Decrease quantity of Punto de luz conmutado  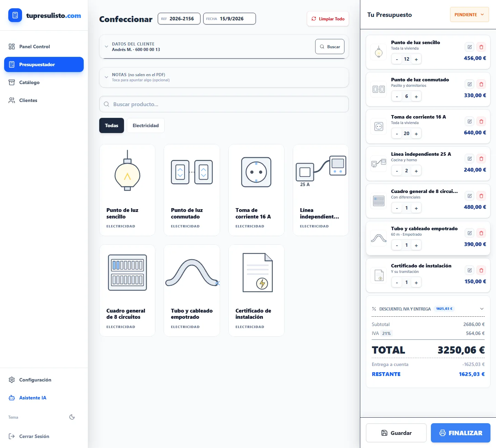pos(397,96)
